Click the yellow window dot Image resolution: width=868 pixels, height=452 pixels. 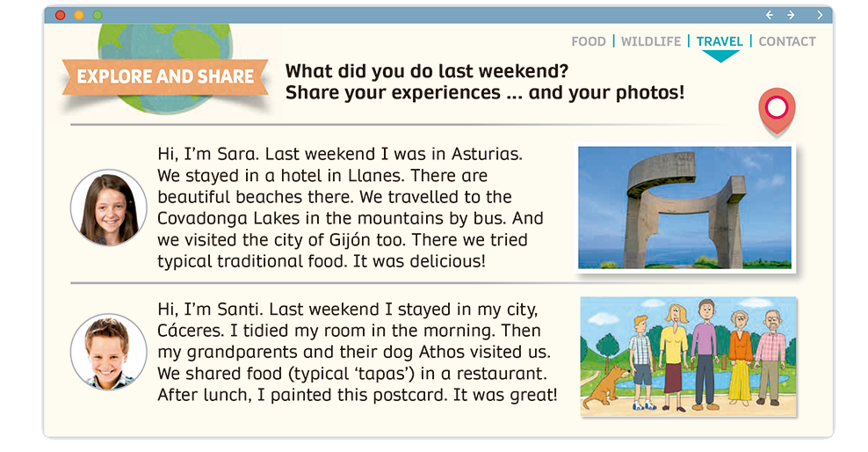click(79, 15)
